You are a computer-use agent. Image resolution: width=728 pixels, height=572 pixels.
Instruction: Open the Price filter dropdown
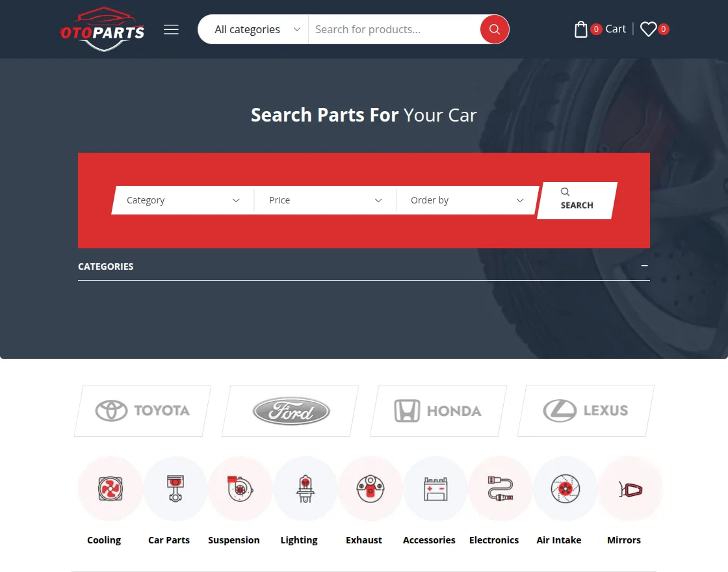pos(325,200)
